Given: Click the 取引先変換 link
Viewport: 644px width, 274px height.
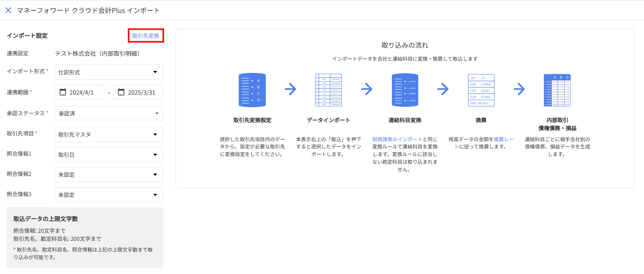Looking at the screenshot, I should tap(146, 36).
